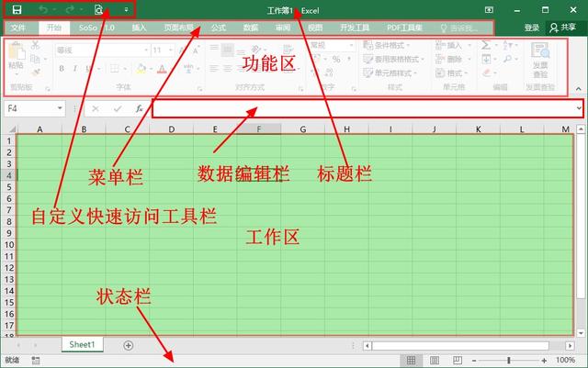The image size is (588, 368).
Task: Switch to Page Layout view
Action: tap(435, 361)
